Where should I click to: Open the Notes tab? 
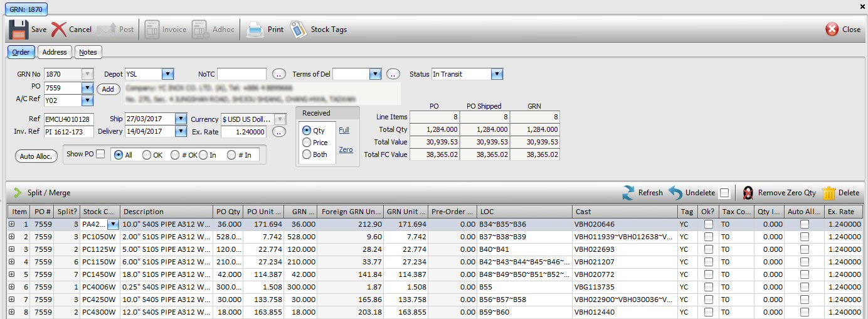[x=88, y=52]
